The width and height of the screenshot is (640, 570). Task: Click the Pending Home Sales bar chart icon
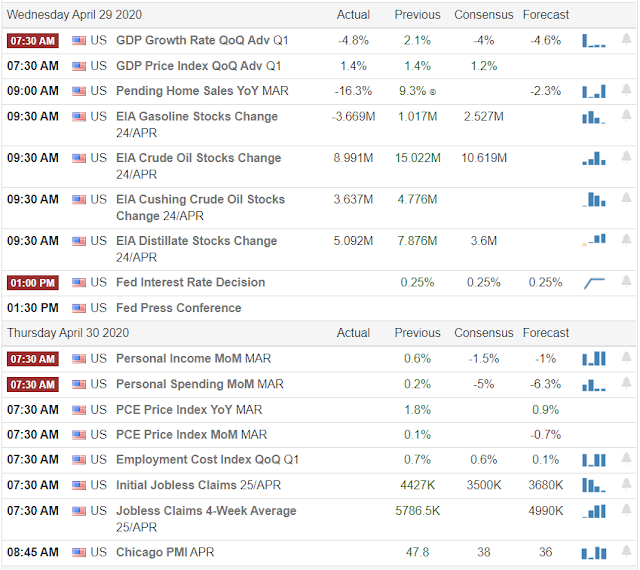pyautogui.click(x=594, y=91)
